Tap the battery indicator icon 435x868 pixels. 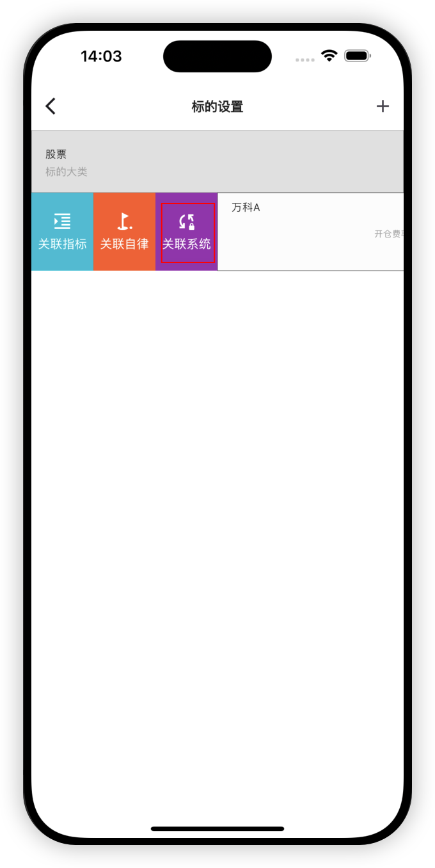[358, 56]
